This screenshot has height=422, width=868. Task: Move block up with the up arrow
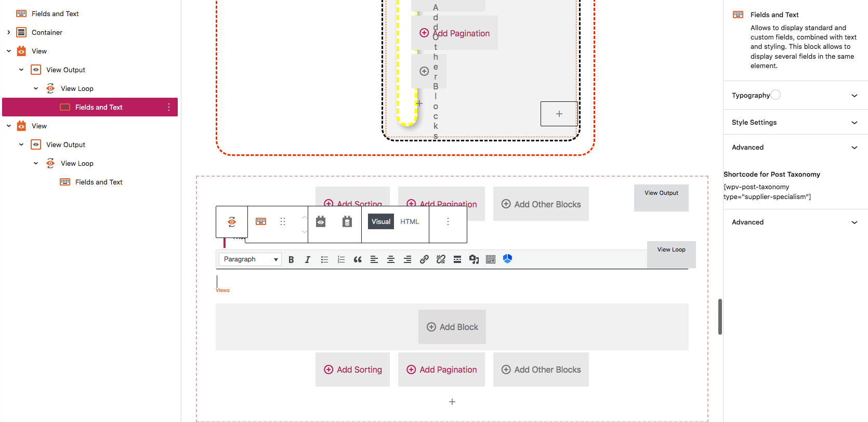click(304, 216)
